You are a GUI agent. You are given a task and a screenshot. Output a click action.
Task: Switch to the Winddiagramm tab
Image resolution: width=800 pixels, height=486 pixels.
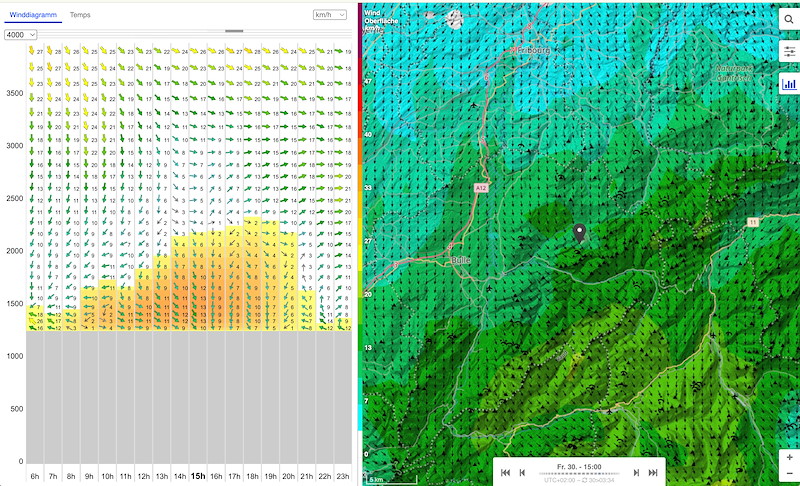(x=33, y=15)
